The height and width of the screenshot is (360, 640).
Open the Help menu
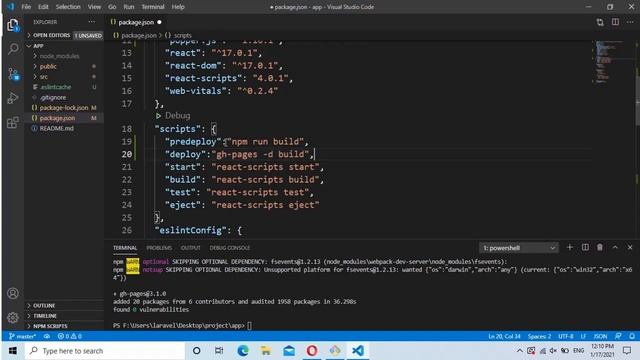tap(178, 7)
